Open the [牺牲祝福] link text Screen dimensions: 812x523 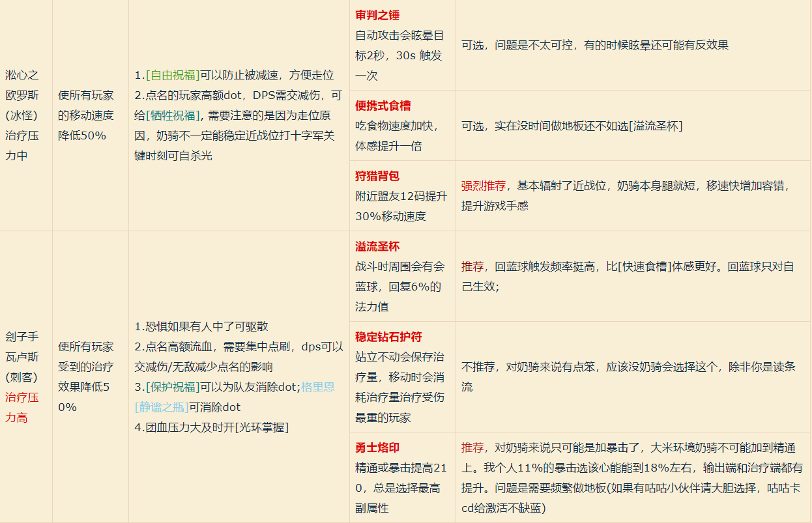click(x=173, y=115)
